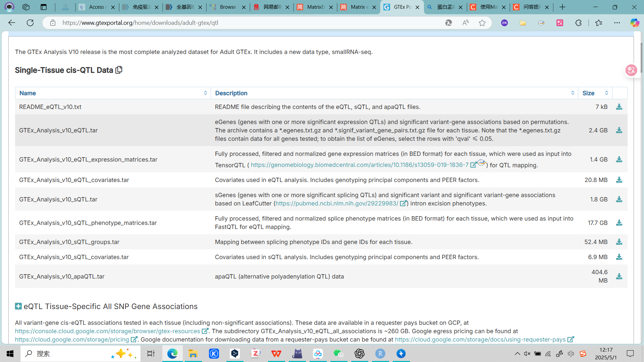Image resolution: width=644 pixels, height=362 pixels.
Task: Refresh the browser page
Action: tap(30, 23)
